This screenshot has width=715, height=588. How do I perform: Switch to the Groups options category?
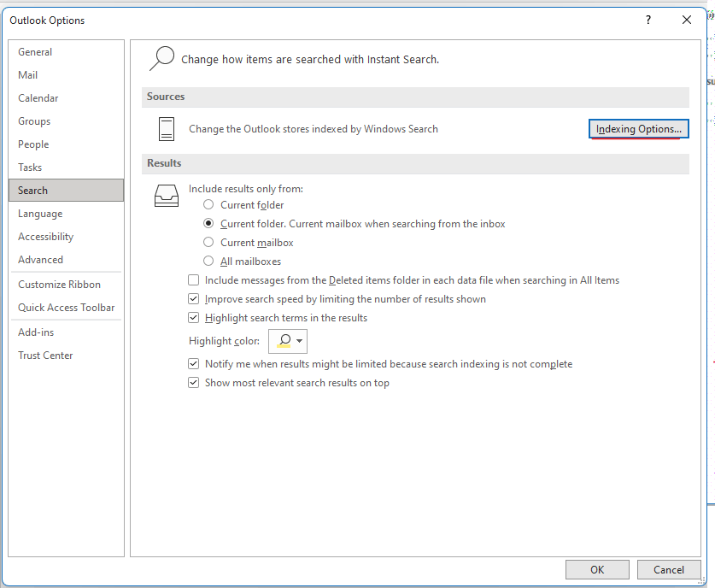tap(66, 121)
